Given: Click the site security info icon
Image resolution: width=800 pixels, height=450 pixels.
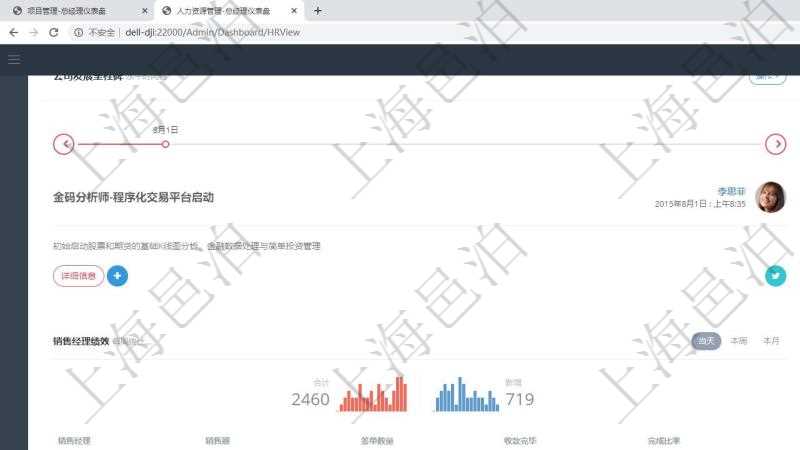Looking at the screenshot, I should [x=79, y=32].
